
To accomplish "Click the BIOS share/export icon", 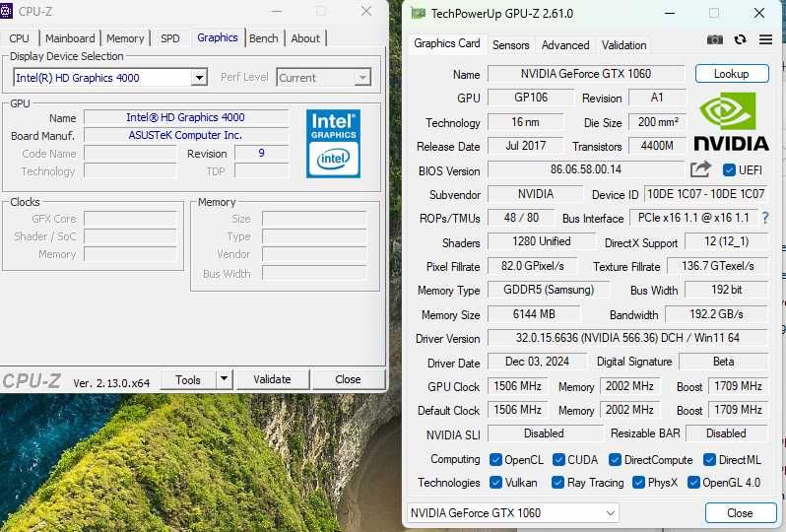I will (700, 169).
